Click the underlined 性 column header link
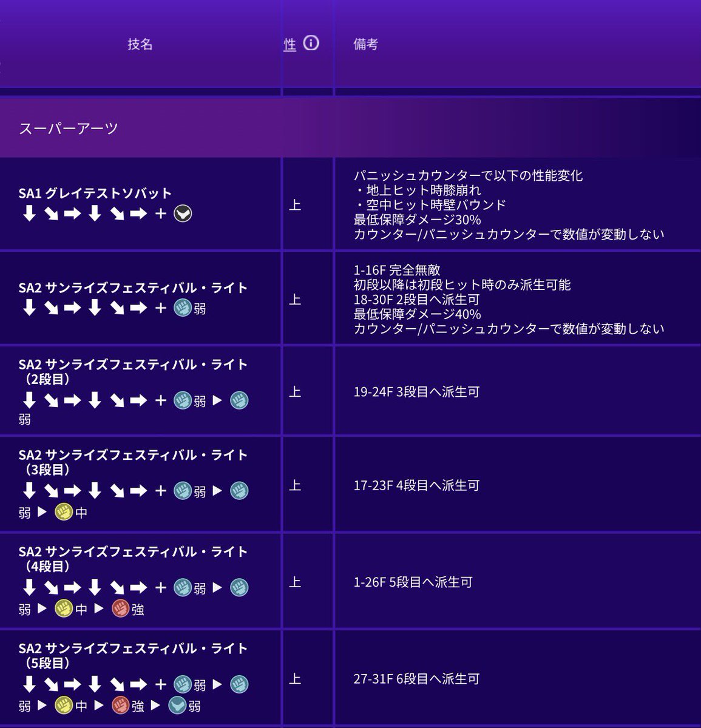This screenshot has width=701, height=728. (x=290, y=44)
